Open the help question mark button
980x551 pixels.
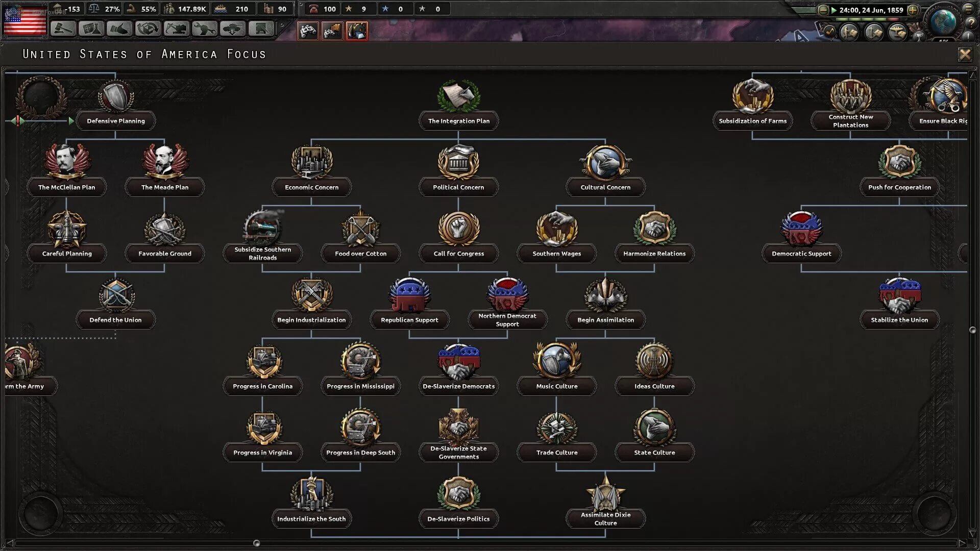(x=970, y=23)
